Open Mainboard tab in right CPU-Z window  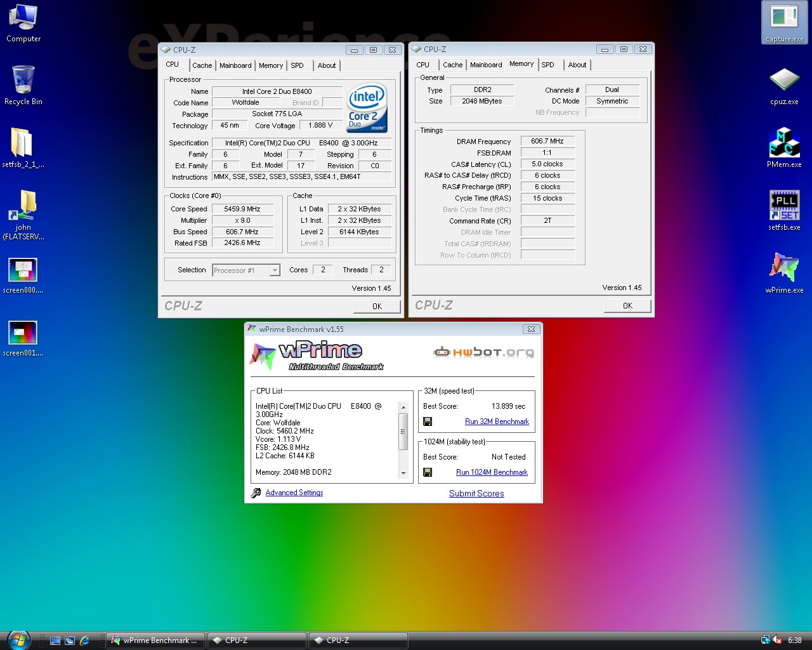pyautogui.click(x=486, y=65)
